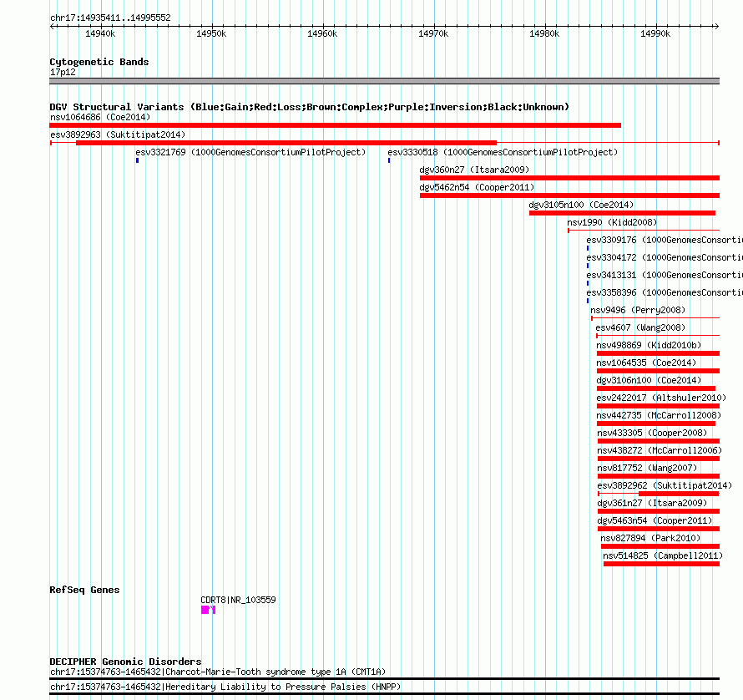Click the 14960k ruler tick label

pyautogui.click(x=322, y=33)
